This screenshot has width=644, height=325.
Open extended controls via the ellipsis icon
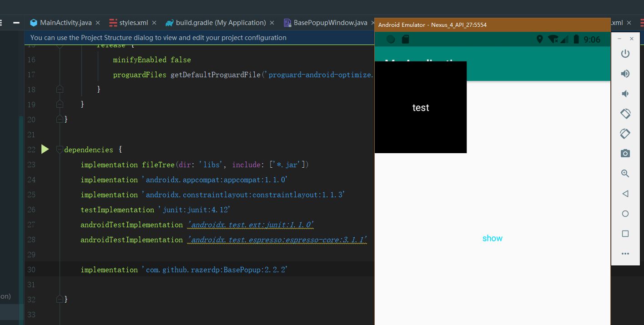click(625, 254)
